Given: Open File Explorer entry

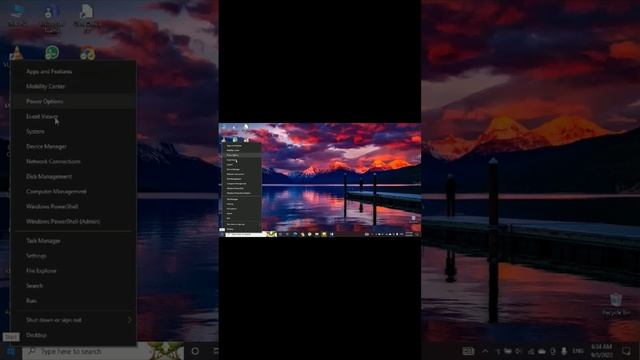Looking at the screenshot, I should click(x=73, y=271).
